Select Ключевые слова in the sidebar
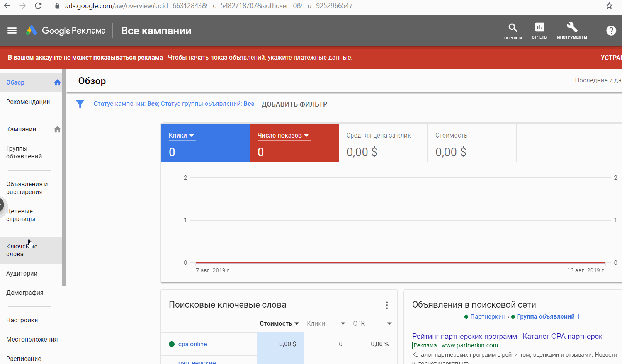Image resolution: width=622 pixels, height=364 pixels. point(22,250)
